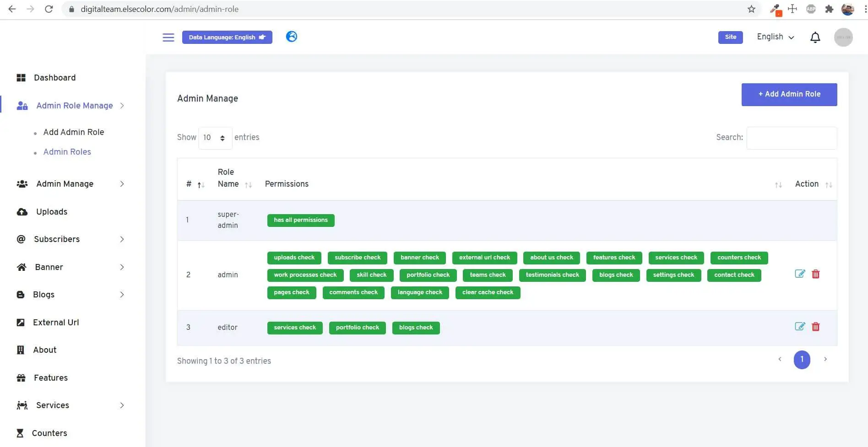Click the globe icon in header
This screenshot has height=447, width=868.
point(292,37)
